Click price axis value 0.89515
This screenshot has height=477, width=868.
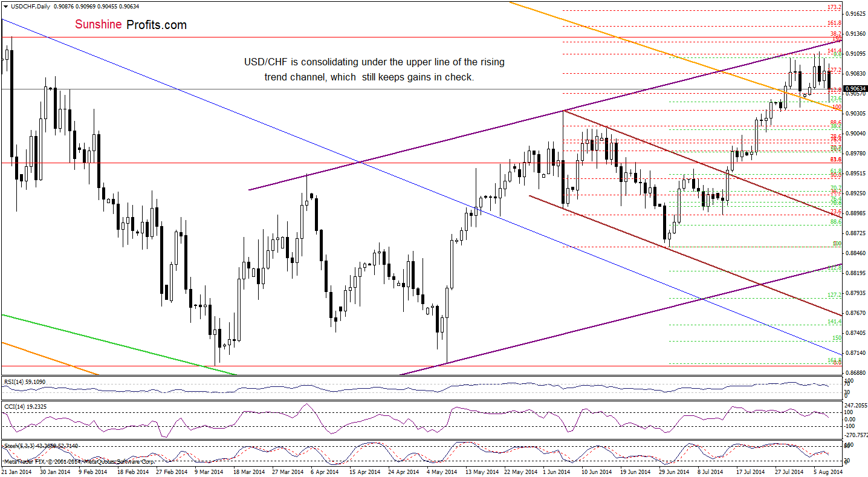pos(854,173)
